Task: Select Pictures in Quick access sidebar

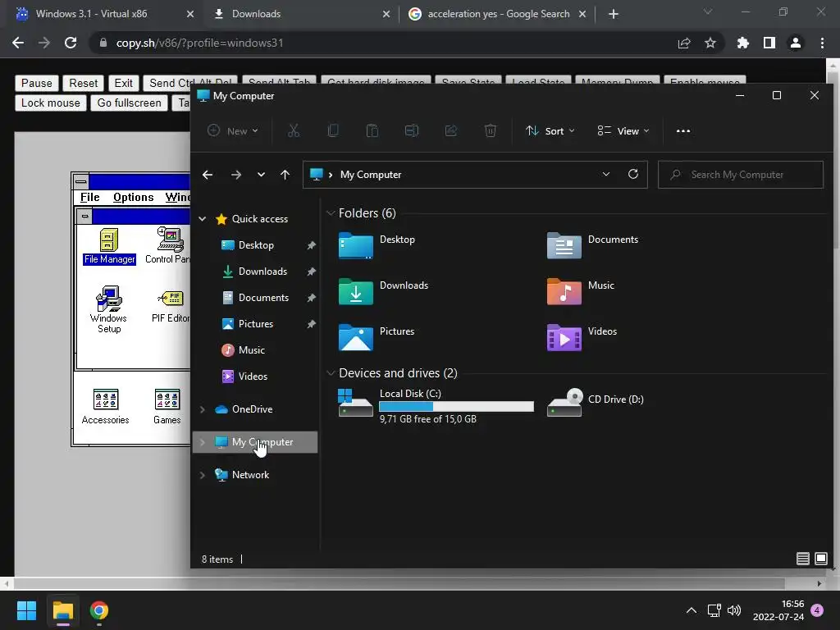Action: click(x=256, y=324)
